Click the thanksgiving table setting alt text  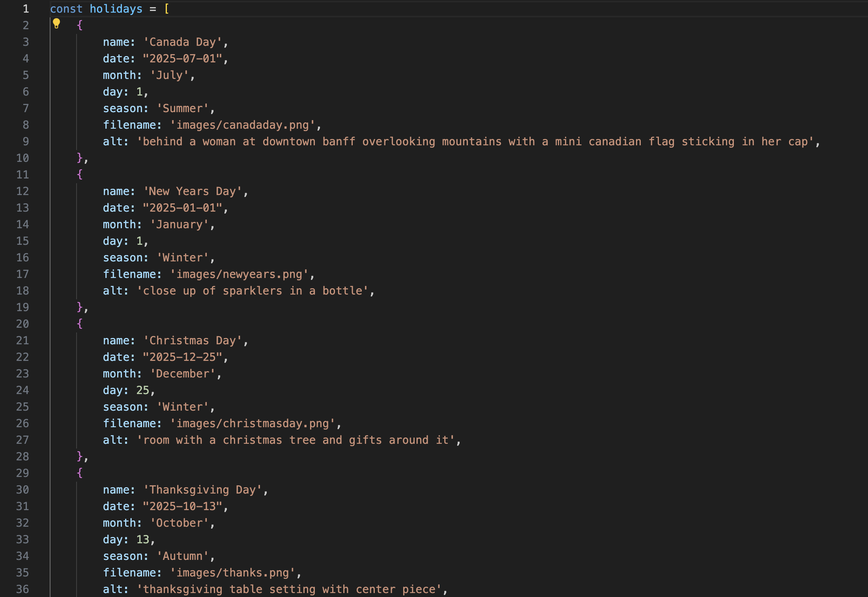289,589
